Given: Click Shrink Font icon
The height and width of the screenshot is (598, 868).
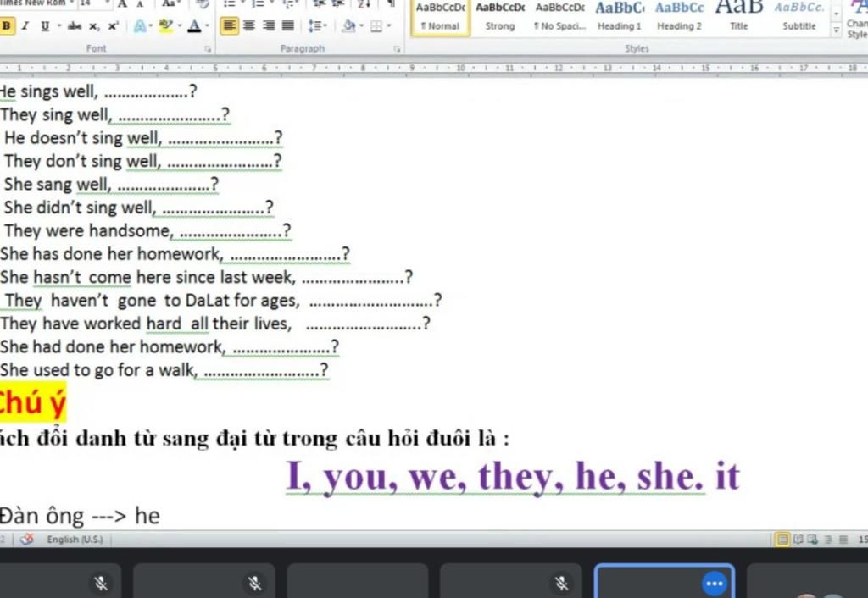Looking at the screenshot, I should pos(141,4).
